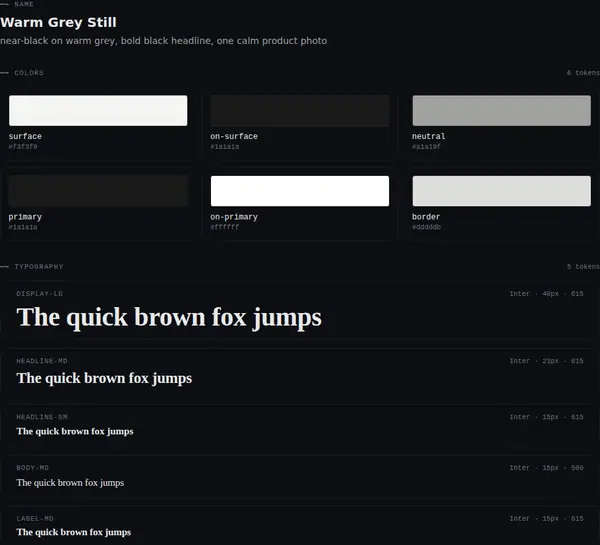The height and width of the screenshot is (545, 600).
Task: Choose the primary color swatch
Action: [x=98, y=191]
